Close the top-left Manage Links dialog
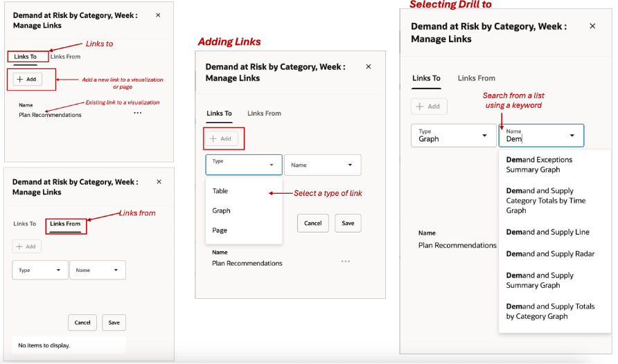Viewport: 618px width, 364px height. click(x=158, y=15)
